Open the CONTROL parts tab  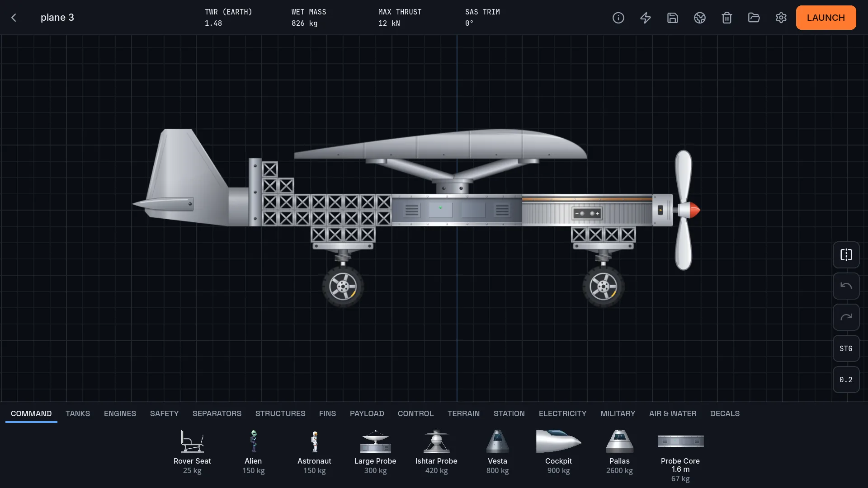[415, 413]
